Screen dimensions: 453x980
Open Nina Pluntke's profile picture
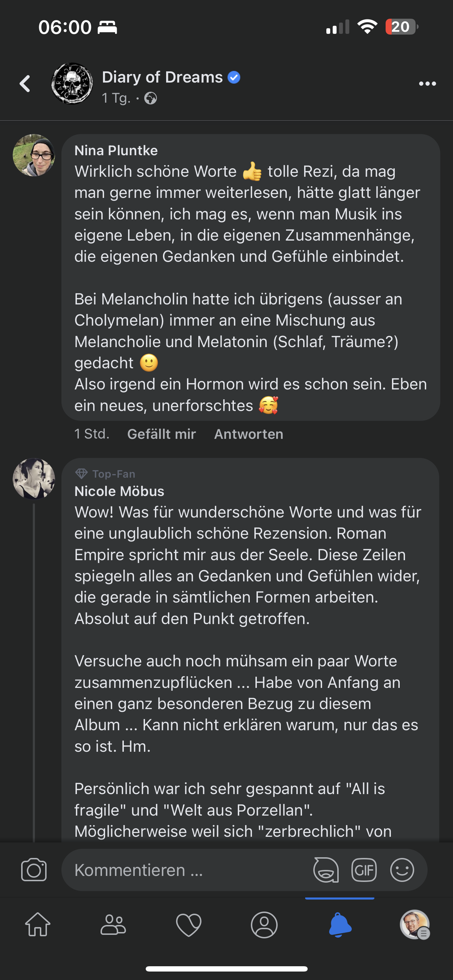(x=34, y=155)
